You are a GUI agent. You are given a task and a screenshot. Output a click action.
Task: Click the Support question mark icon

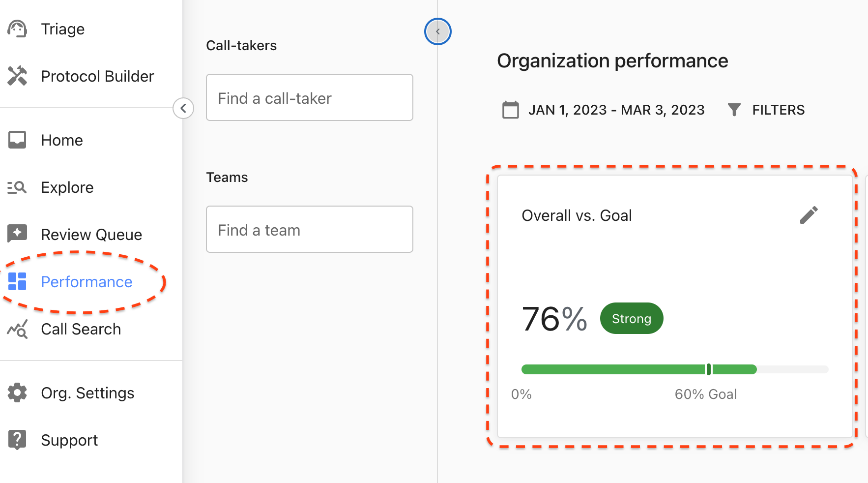coord(17,440)
